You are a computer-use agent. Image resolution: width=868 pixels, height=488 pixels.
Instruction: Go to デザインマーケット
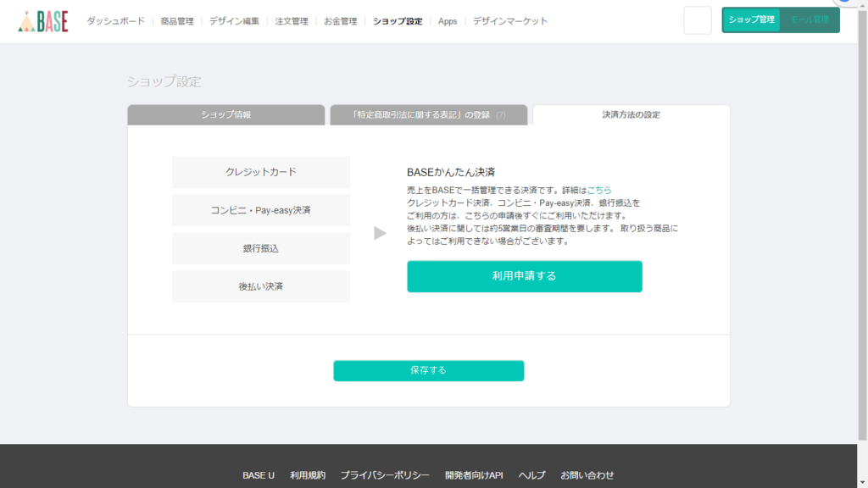[509, 21]
